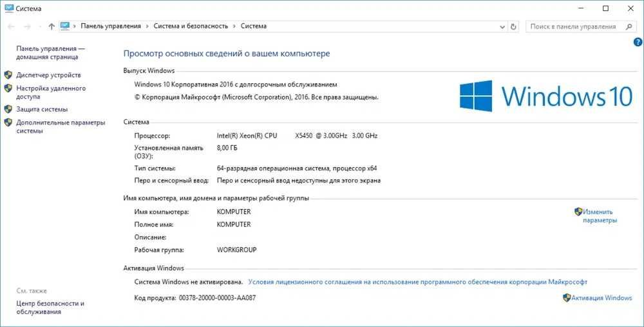Open Панель управления — домашняя страница
This screenshot has height=327, width=644.
click(x=50, y=53)
